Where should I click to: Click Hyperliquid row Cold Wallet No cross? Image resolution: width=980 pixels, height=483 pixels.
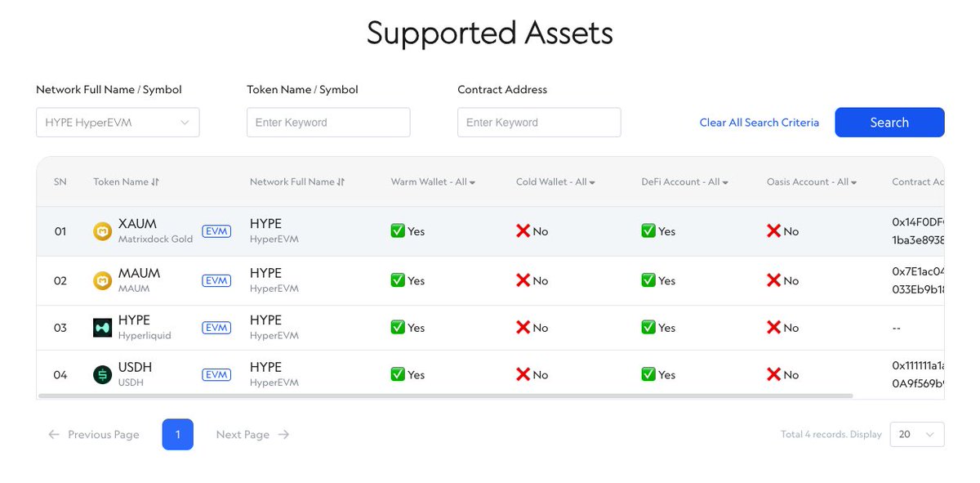pyautogui.click(x=532, y=328)
